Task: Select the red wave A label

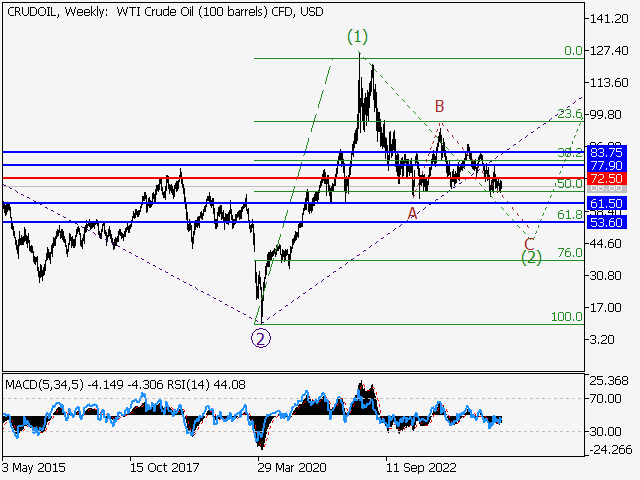Action: [411, 213]
